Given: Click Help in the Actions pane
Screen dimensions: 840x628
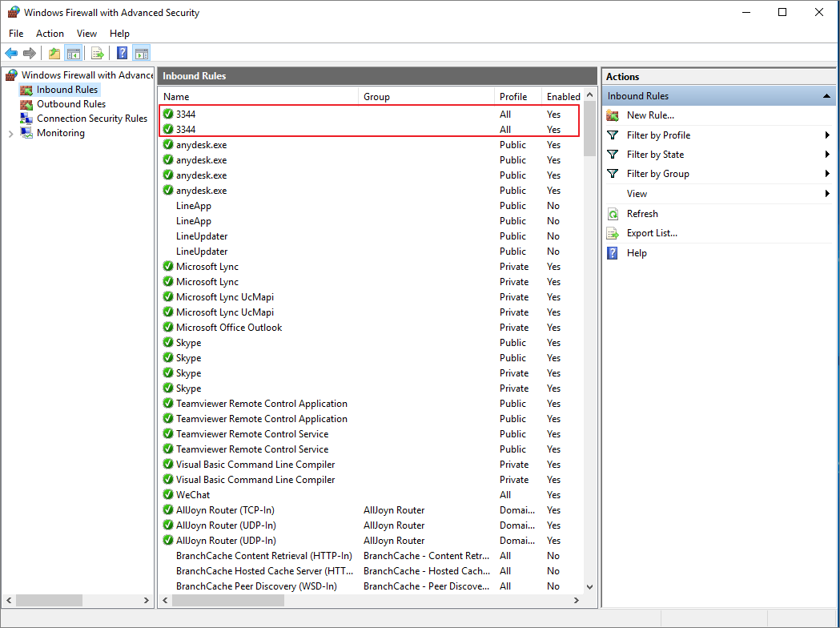Looking at the screenshot, I should click(637, 253).
